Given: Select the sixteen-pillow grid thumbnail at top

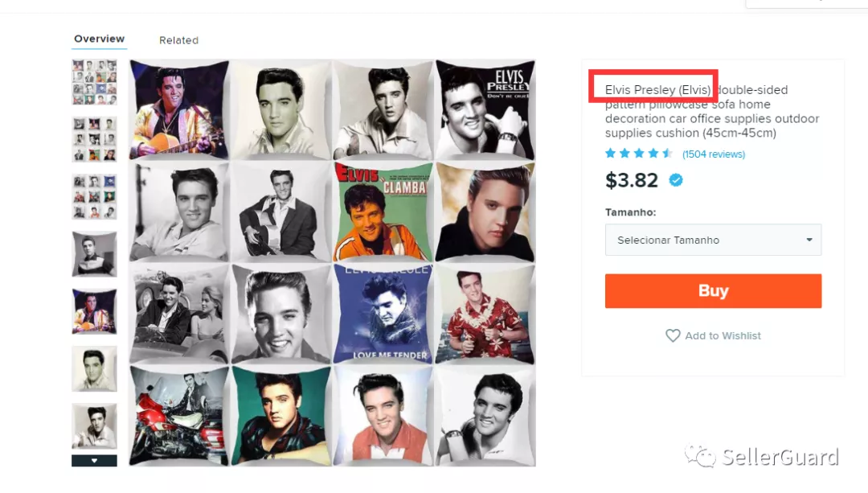Looking at the screenshot, I should pyautogui.click(x=94, y=81).
